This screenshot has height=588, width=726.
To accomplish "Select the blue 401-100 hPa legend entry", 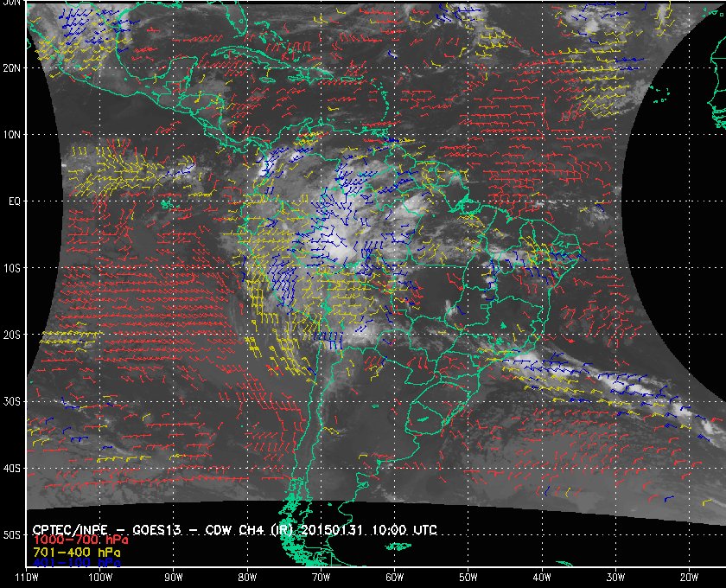I will click(77, 563).
